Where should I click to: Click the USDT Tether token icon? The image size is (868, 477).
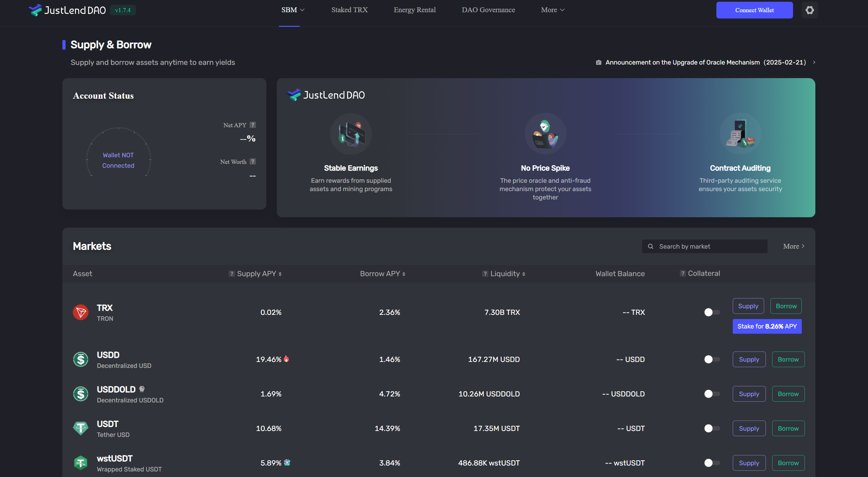[81, 428]
